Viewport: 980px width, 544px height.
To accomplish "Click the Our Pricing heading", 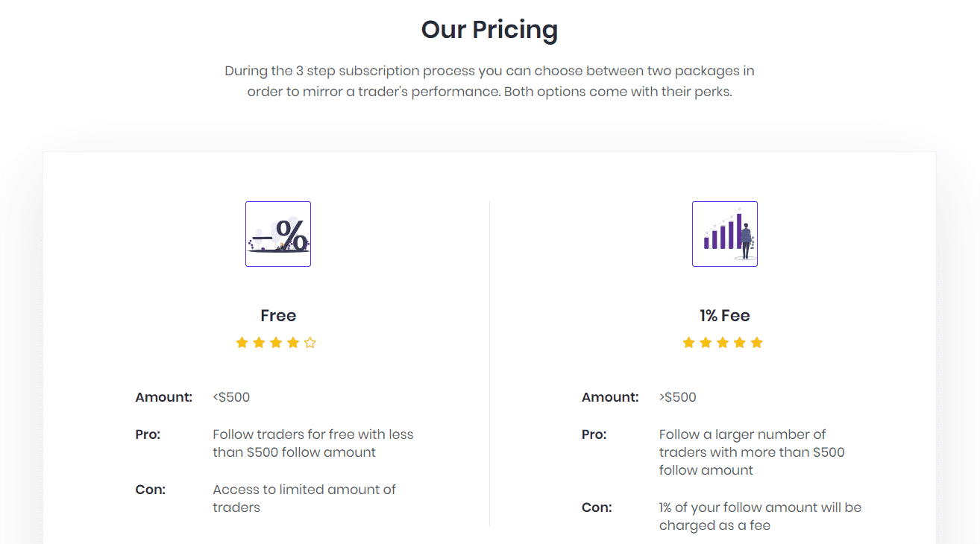I will [489, 30].
